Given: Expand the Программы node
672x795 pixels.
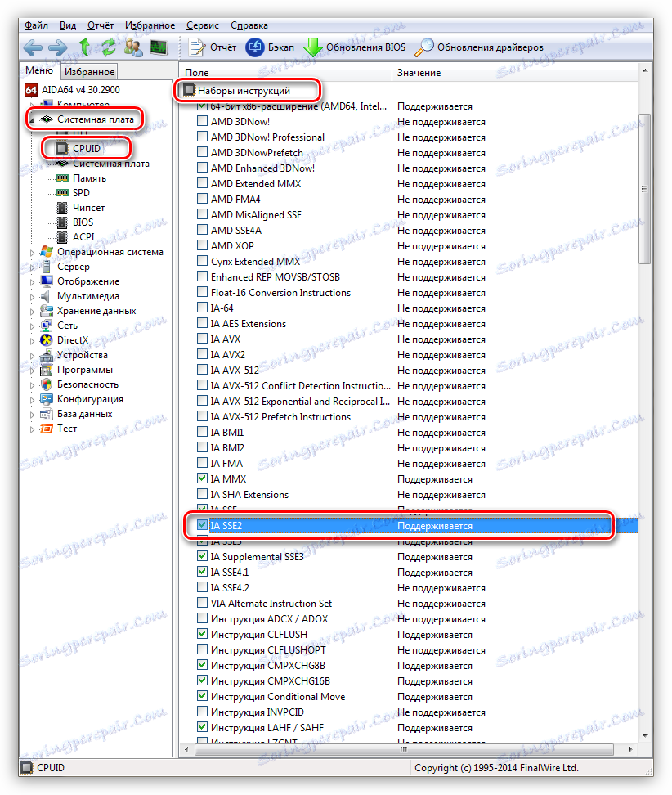Looking at the screenshot, I should (33, 371).
